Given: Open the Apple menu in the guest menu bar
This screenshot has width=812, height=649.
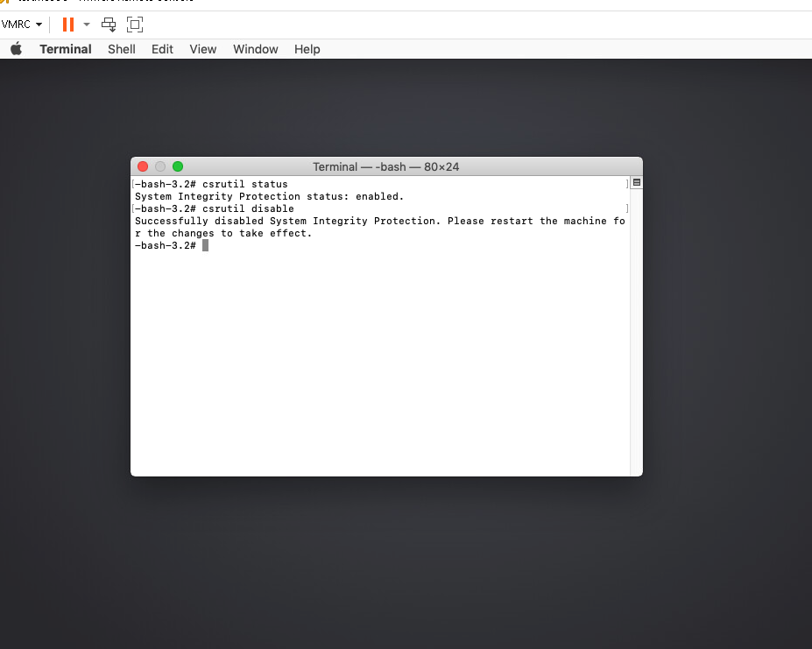Looking at the screenshot, I should pos(16,49).
